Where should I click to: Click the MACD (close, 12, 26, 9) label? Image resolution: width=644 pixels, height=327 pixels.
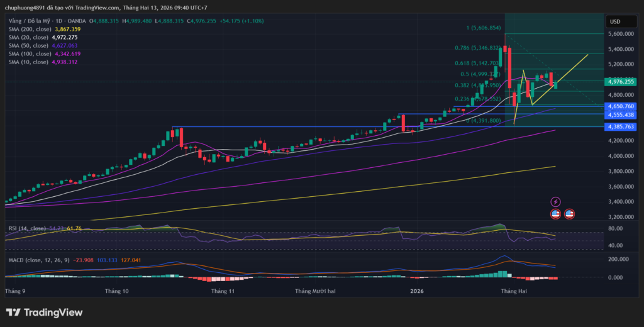(x=38, y=259)
